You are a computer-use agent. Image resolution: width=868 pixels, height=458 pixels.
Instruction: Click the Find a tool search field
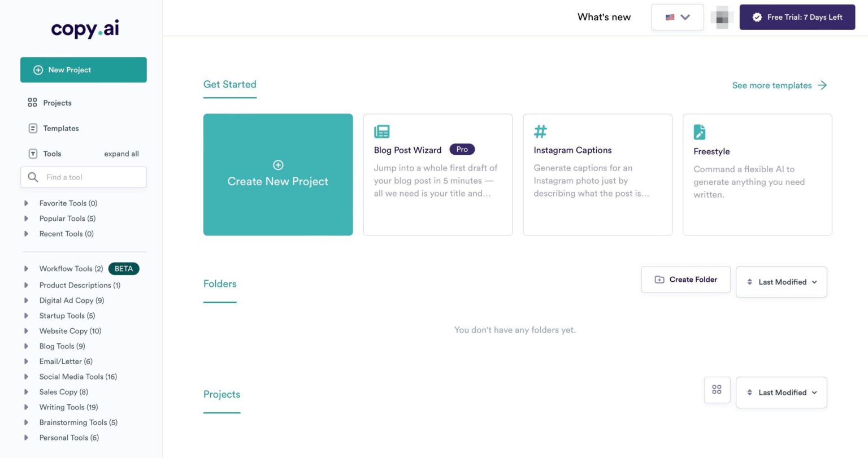[90, 177]
